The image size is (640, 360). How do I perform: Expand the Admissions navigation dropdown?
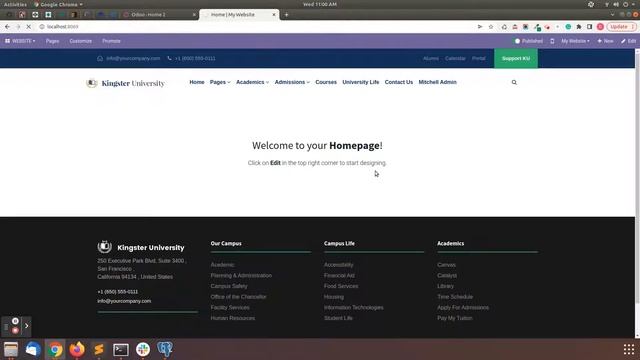[292, 82]
